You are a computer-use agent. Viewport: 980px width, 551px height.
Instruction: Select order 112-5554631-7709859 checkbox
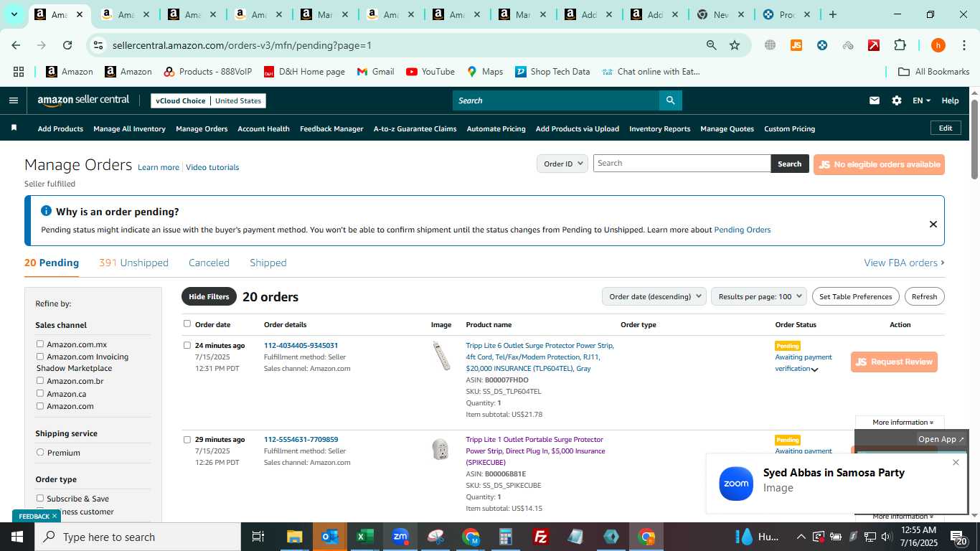(187, 439)
